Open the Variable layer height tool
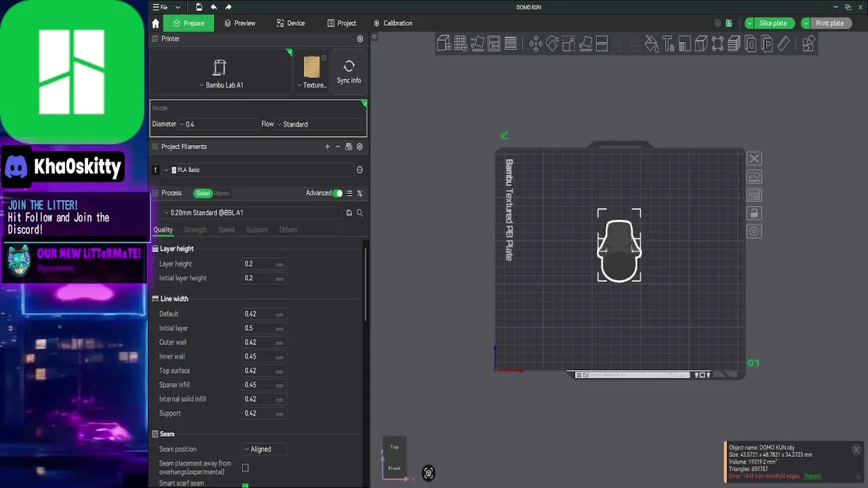The height and width of the screenshot is (488, 868). pos(511,44)
